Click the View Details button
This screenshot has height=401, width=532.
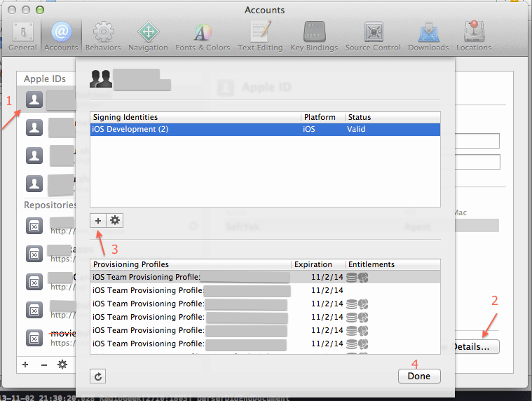click(x=477, y=347)
